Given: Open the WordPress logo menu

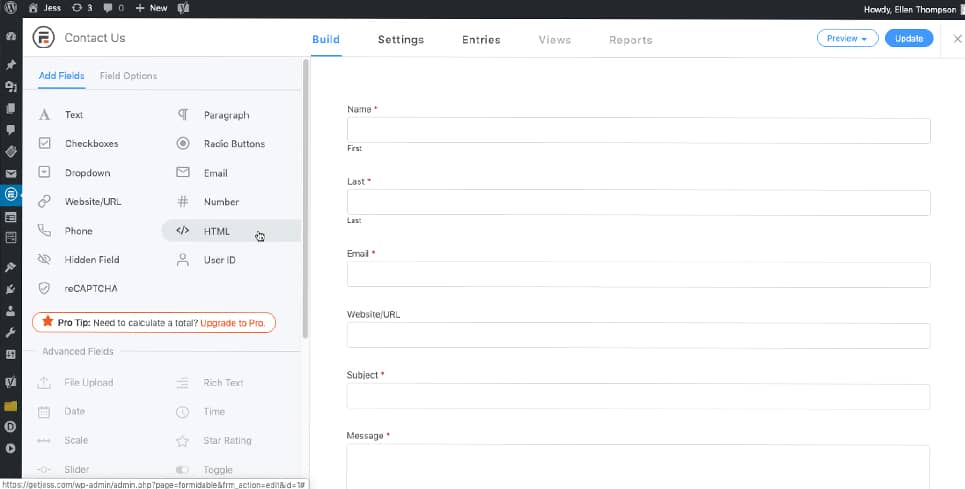Looking at the screenshot, I should point(10,8).
